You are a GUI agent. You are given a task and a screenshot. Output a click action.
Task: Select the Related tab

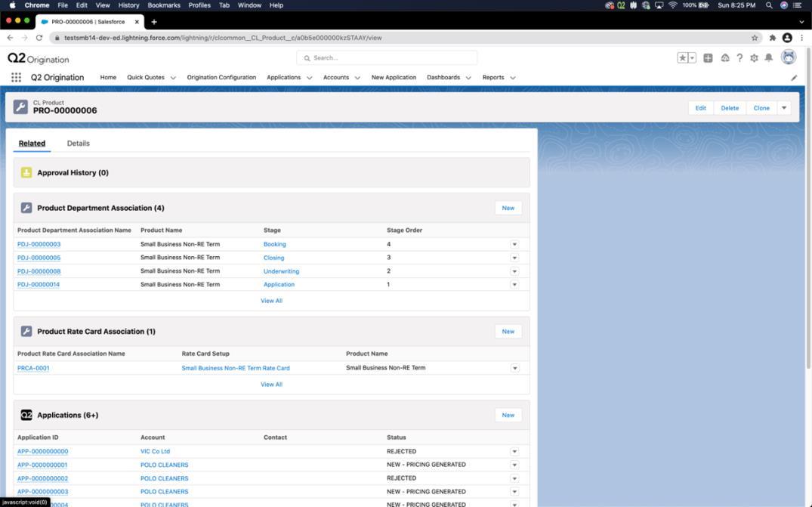click(32, 144)
